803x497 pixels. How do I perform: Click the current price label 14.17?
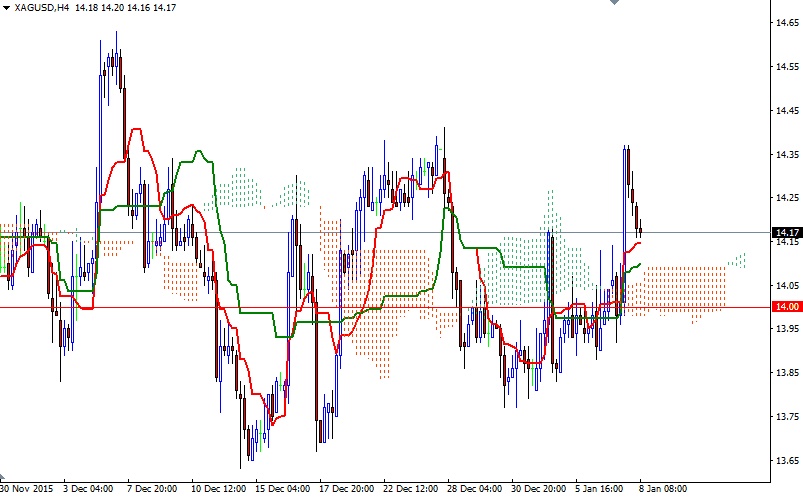click(787, 233)
